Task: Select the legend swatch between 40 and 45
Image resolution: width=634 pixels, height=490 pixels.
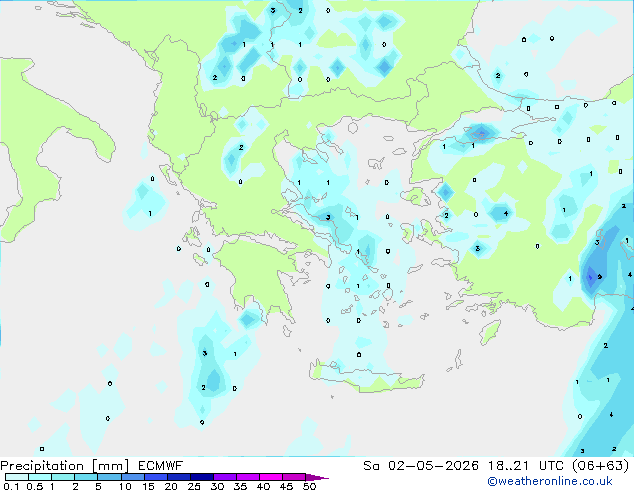Action: [x=271, y=477]
